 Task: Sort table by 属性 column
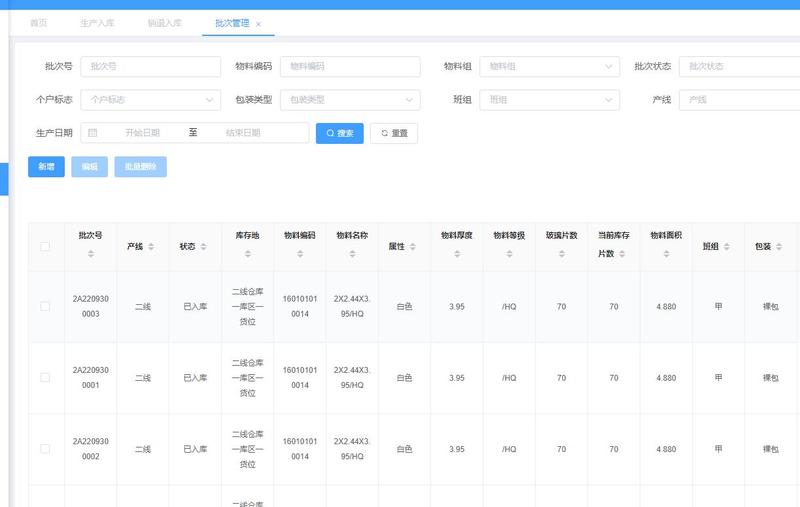pyautogui.click(x=413, y=246)
